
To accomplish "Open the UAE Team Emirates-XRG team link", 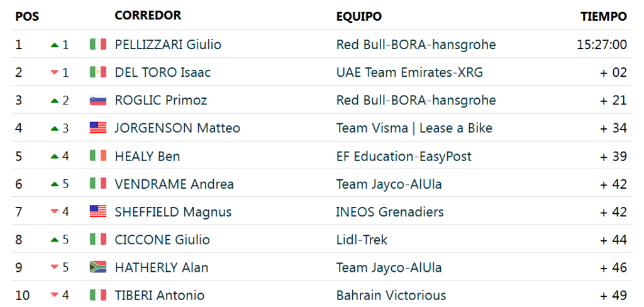I will coord(409,72).
